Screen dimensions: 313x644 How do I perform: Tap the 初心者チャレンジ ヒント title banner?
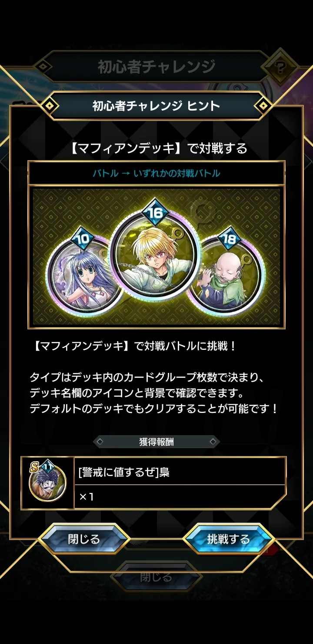tap(156, 106)
